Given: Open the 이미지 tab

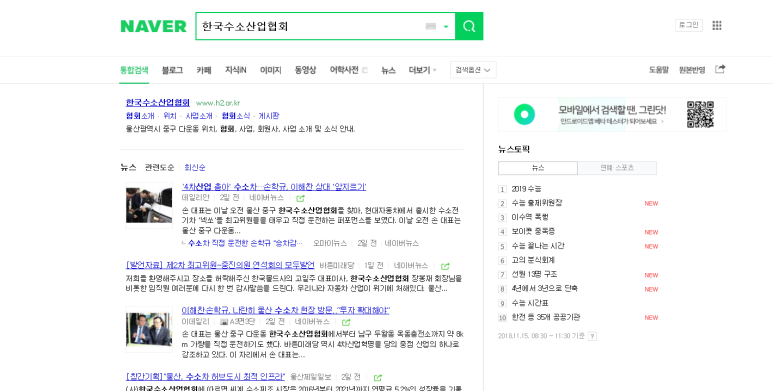Looking at the screenshot, I should [270, 70].
